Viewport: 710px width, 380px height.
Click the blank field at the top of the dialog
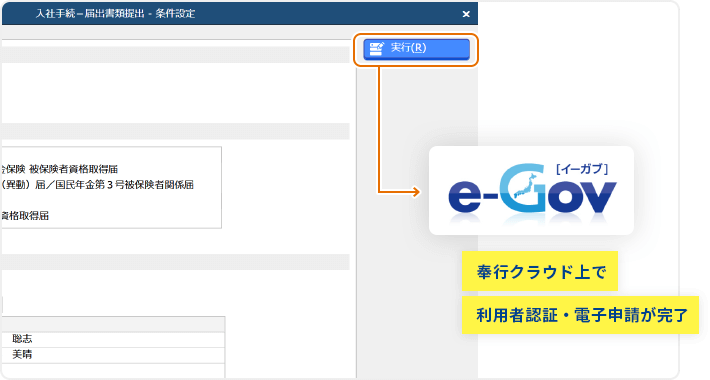pyautogui.click(x=176, y=43)
